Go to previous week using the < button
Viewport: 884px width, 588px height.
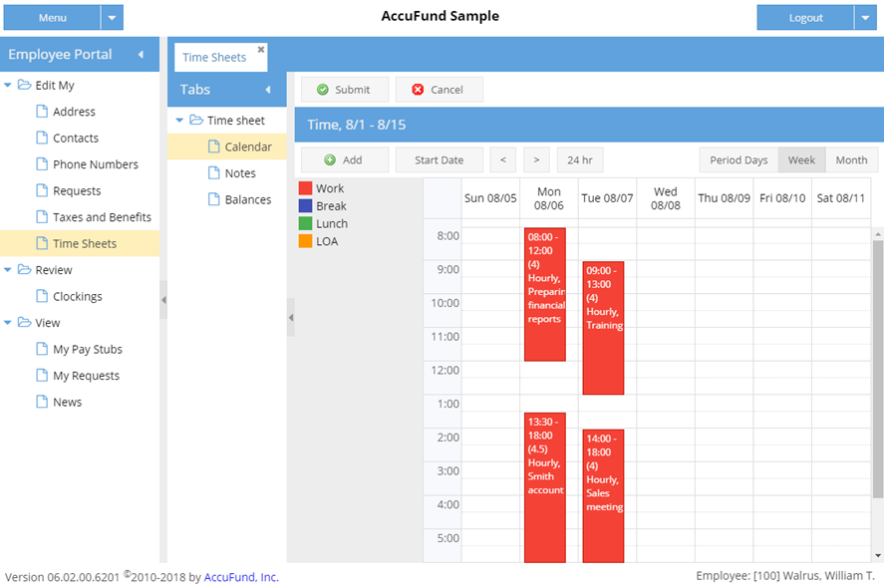tap(503, 160)
